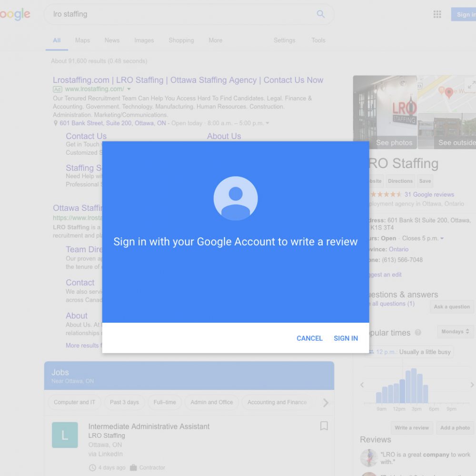Screen dimensions: 476x476
Task: Click the search box containing lro staffing
Action: click(181, 14)
